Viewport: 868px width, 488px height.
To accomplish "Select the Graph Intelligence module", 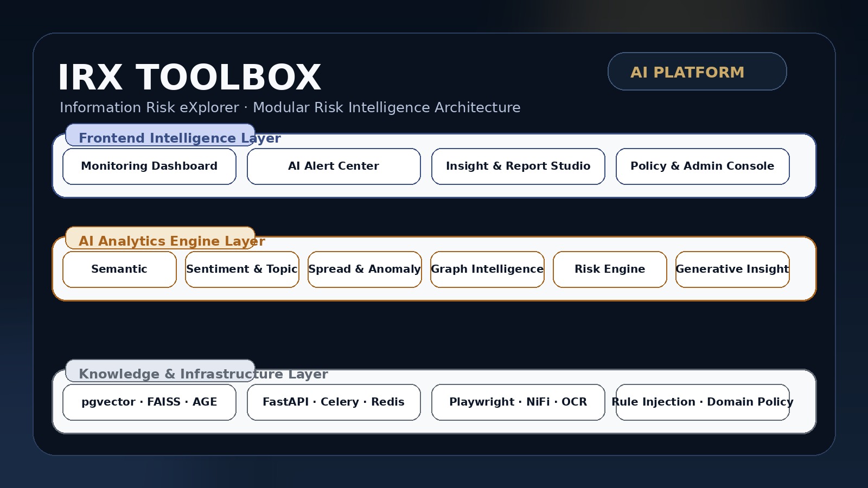I will click(487, 269).
